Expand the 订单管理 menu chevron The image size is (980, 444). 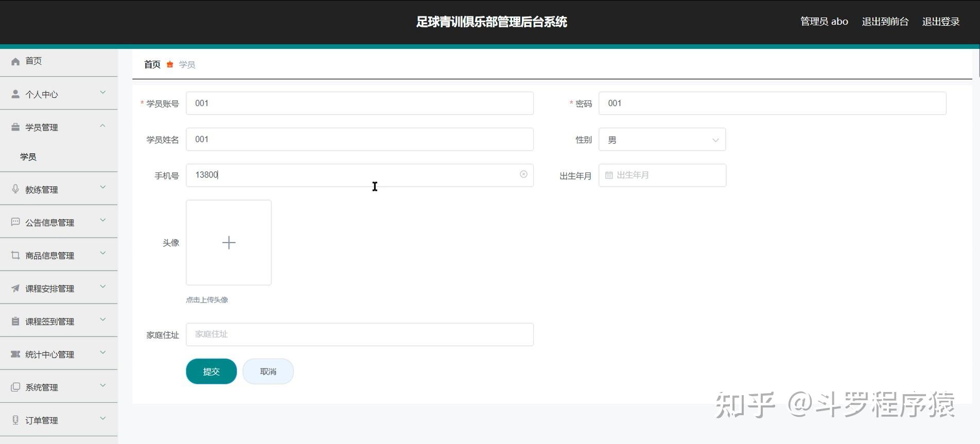[103, 418]
